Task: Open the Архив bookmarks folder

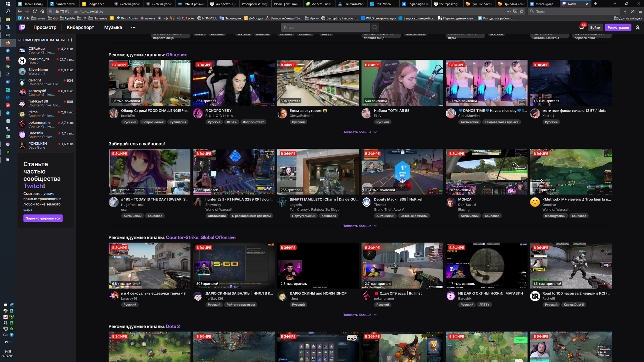Action: [x=312, y=18]
